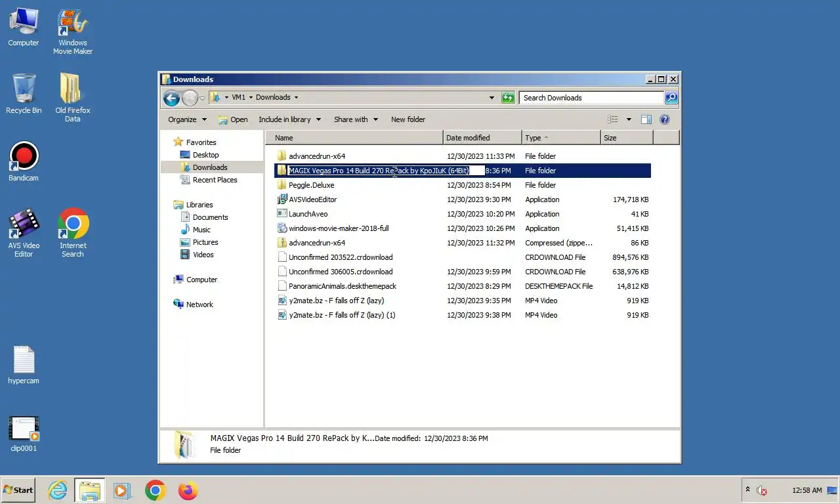The width and height of the screenshot is (840, 504).
Task: Open Internet Explorer from the taskbar
Action: 58,490
